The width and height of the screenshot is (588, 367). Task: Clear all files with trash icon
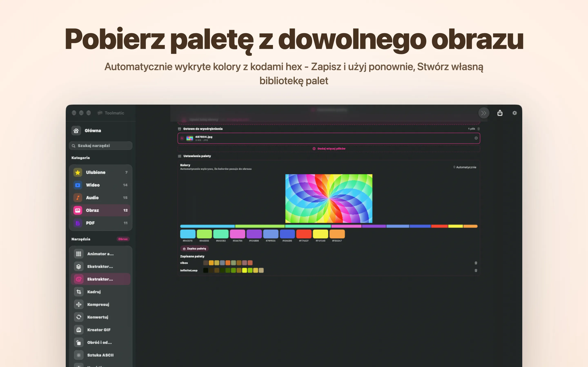point(478,129)
